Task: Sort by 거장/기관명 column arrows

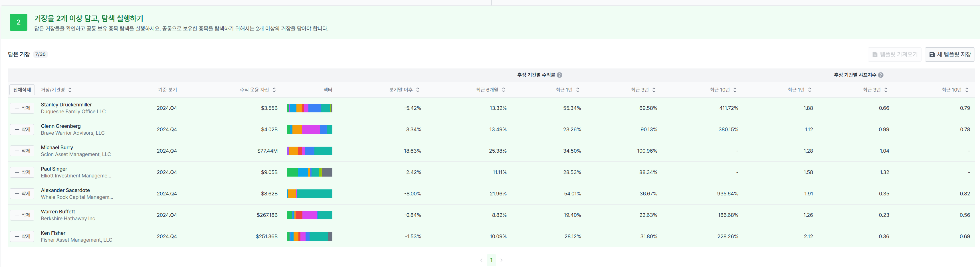Action: tap(70, 90)
